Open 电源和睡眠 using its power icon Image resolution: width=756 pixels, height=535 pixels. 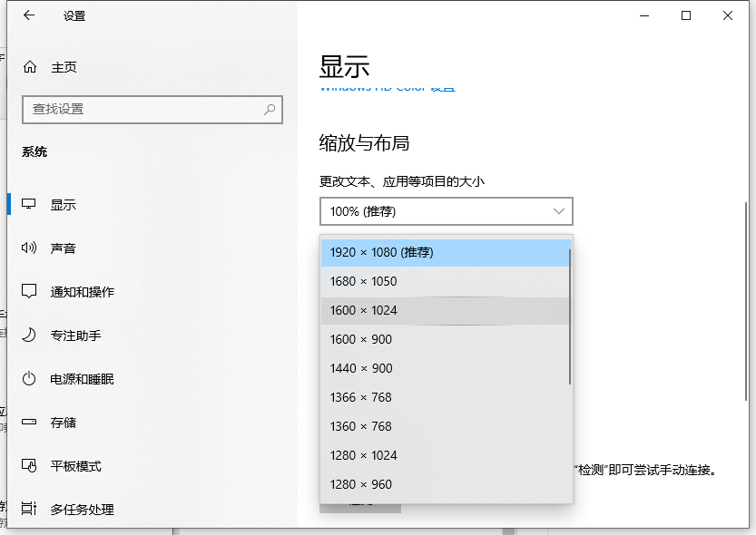pos(27,379)
